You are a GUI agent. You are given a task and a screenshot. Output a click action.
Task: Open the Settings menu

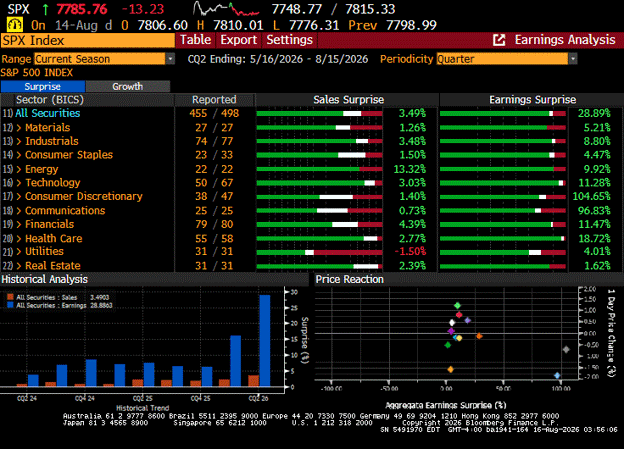[289, 40]
